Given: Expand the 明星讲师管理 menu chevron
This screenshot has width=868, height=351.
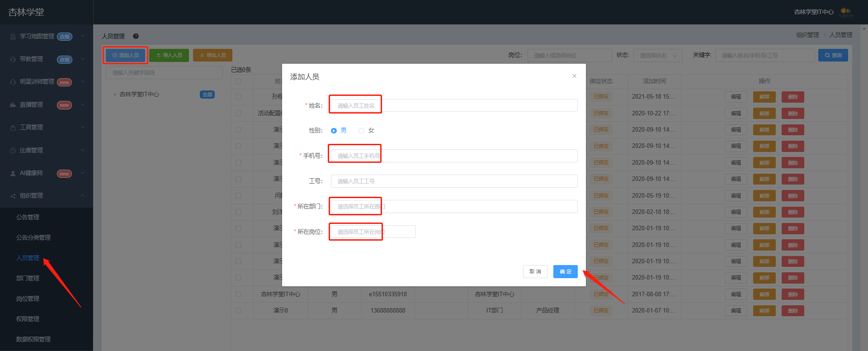Looking at the screenshot, I should point(83,82).
